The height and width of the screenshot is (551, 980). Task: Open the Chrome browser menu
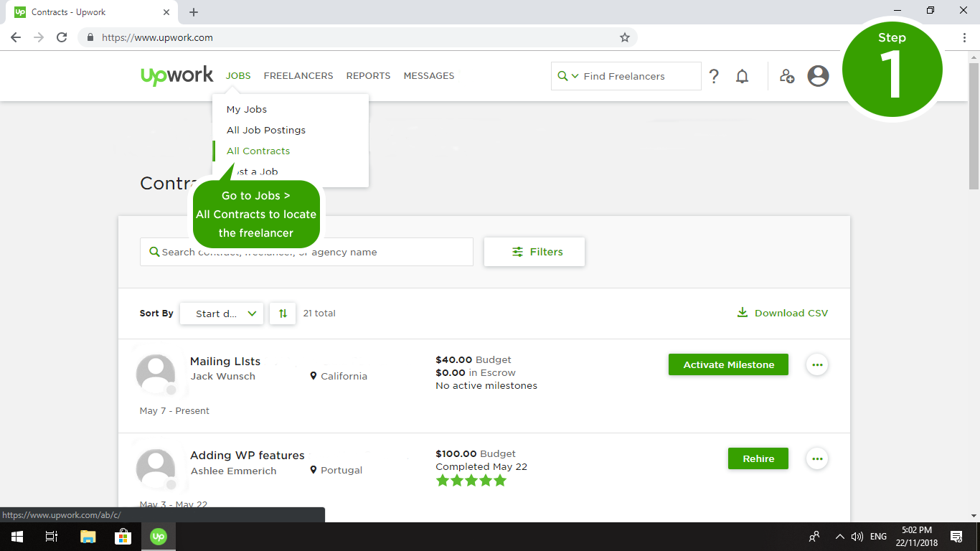965,37
